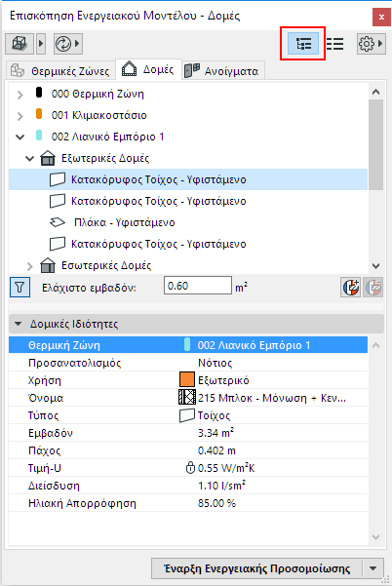Viewport: 392px width, 586px height.
Task: Click the Τοίχος type wall icon
Action: [187, 415]
